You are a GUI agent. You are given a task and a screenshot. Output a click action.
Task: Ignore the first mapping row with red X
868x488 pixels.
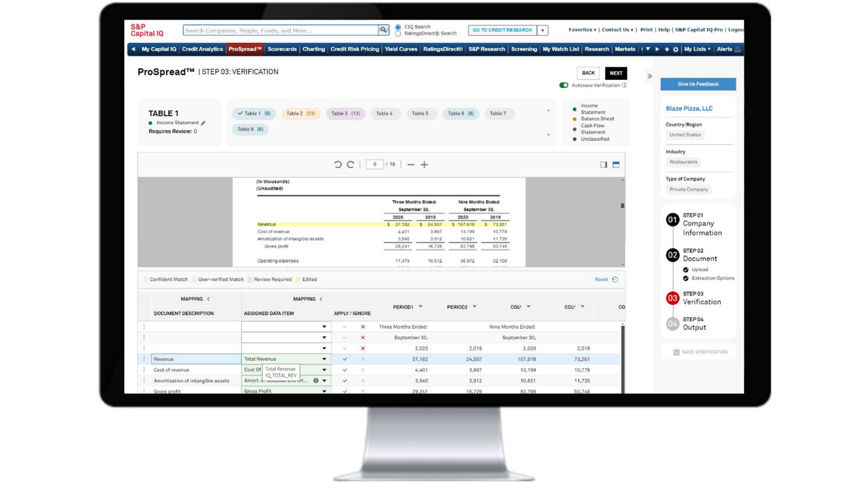point(363,327)
